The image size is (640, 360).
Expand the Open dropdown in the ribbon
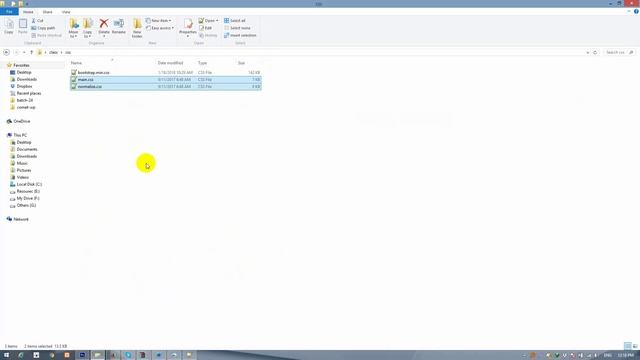209,20
